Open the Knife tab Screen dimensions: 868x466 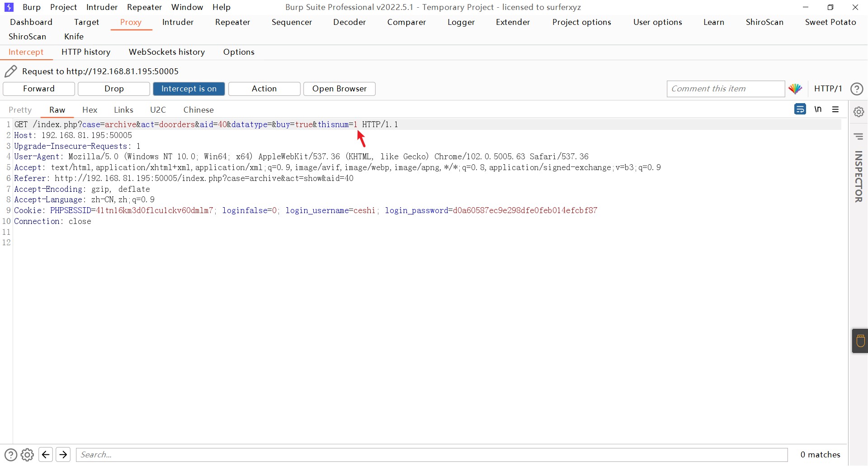74,37
